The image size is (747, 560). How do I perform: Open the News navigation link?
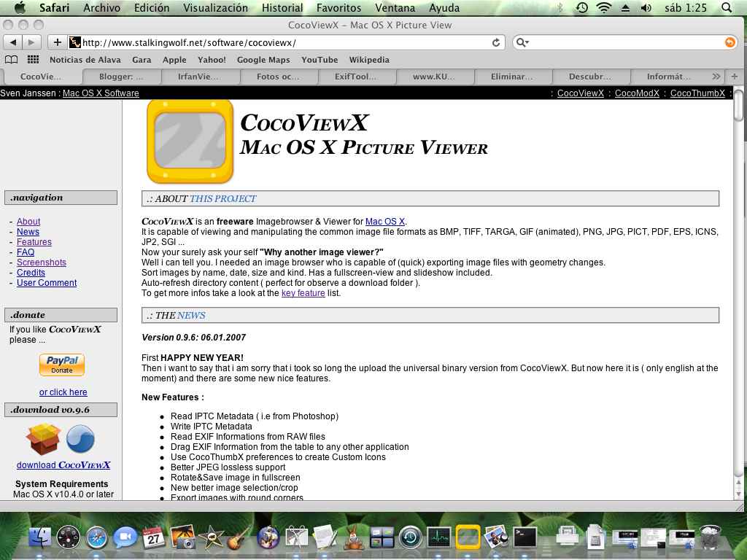tap(28, 231)
